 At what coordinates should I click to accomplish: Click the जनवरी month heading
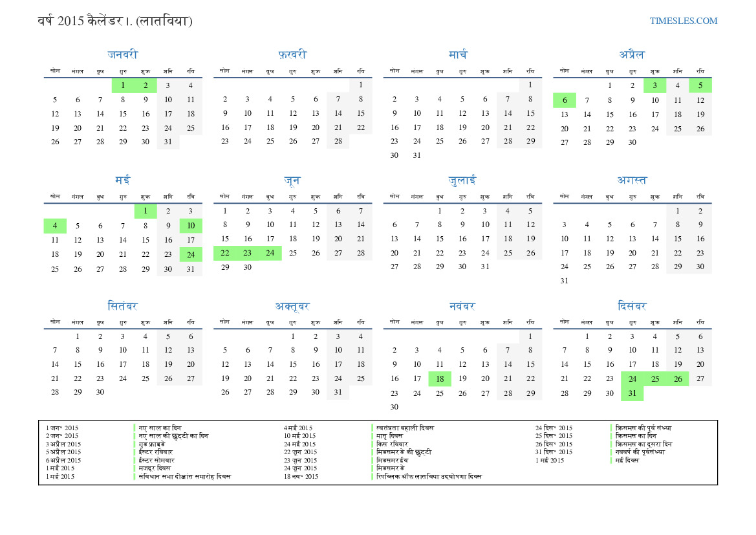(x=122, y=55)
